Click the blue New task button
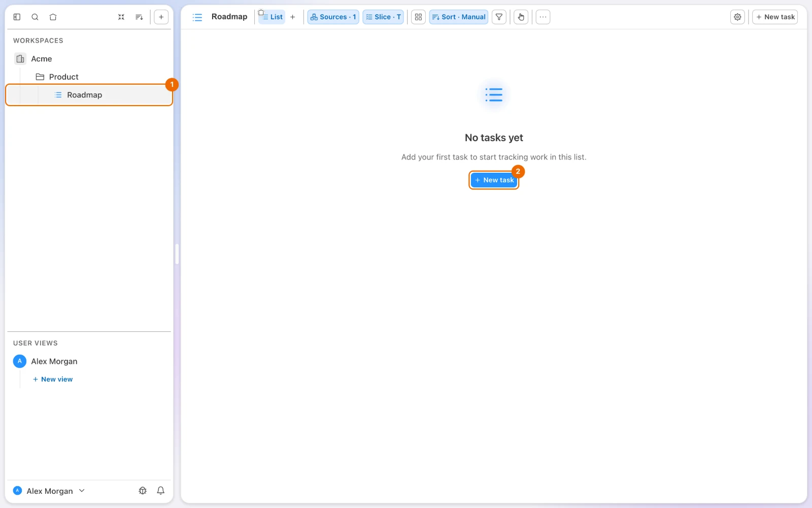 tap(494, 180)
